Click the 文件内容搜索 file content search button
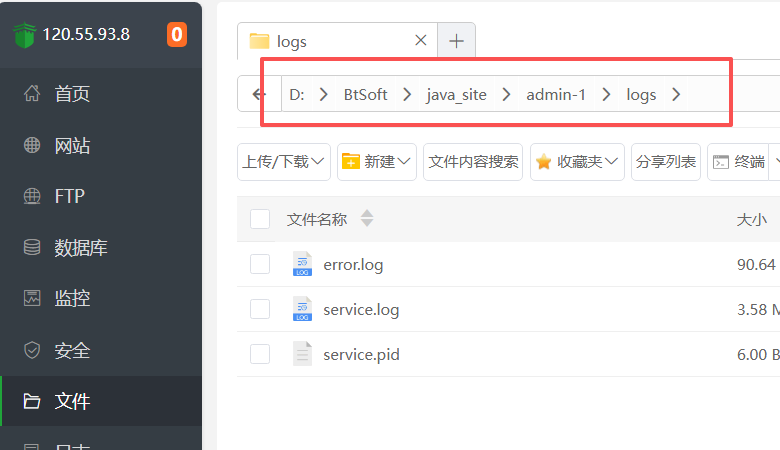Image resolution: width=780 pixels, height=450 pixels. [x=473, y=162]
